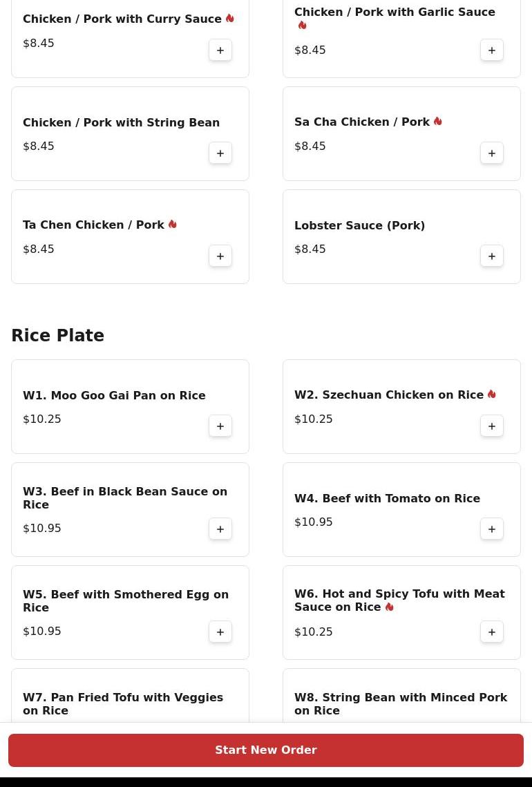Select the Lobster Sauce (Pork) title
The image size is (532, 787).
pyautogui.click(x=359, y=226)
